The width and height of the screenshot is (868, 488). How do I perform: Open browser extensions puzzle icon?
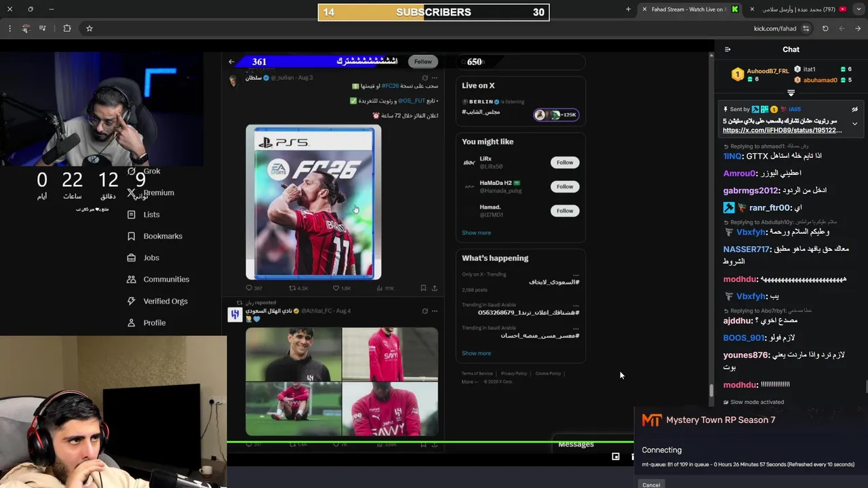(66, 28)
